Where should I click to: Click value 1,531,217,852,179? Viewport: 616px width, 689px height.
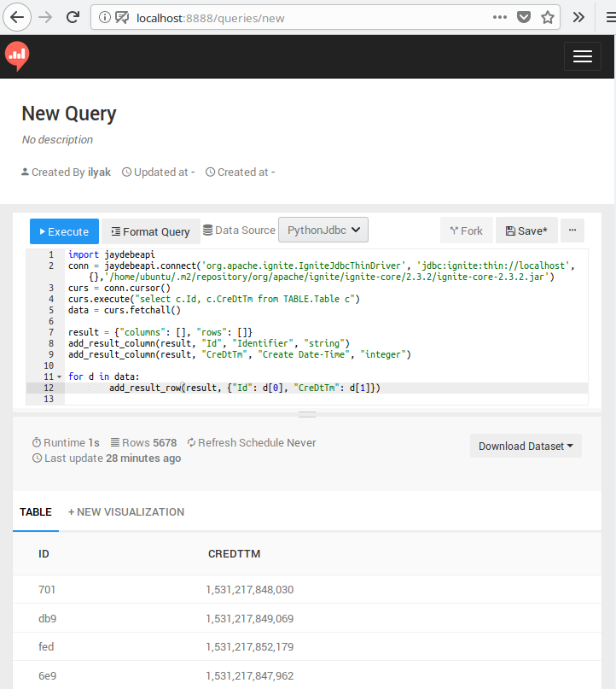pos(250,647)
